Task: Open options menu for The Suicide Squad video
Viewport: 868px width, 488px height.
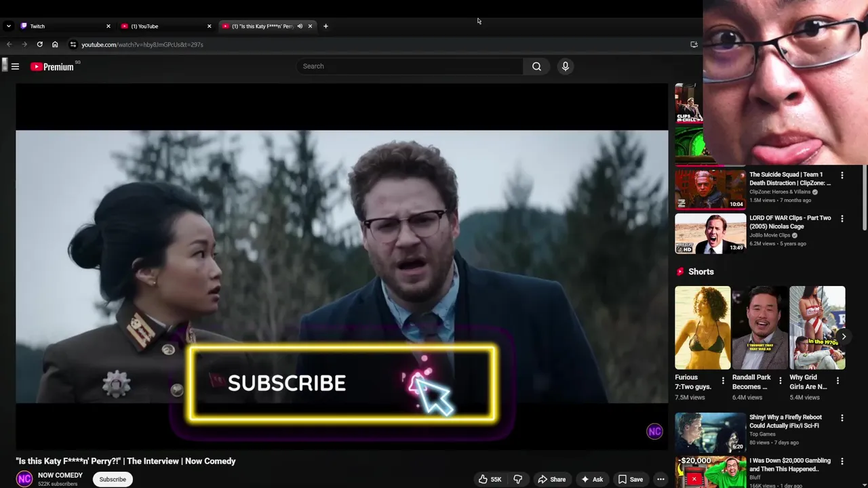Action: click(x=842, y=175)
